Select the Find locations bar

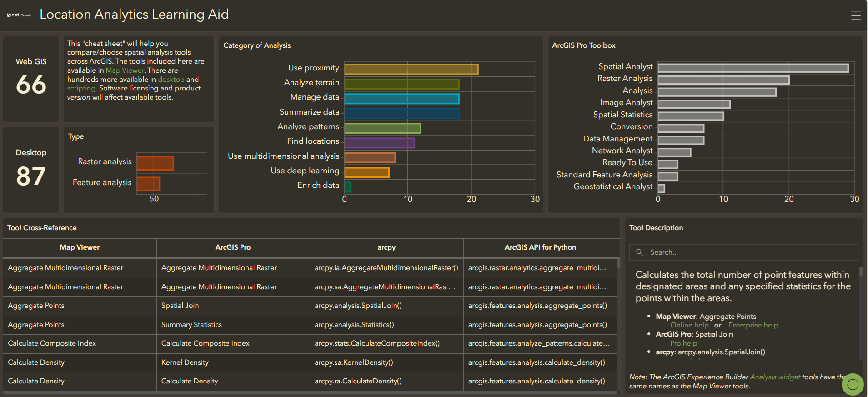pos(379,143)
